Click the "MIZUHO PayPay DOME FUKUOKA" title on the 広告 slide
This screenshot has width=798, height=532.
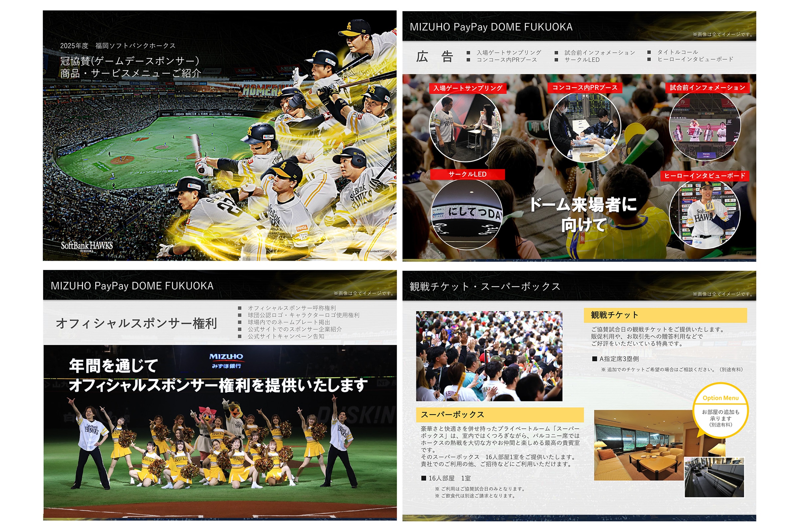point(491,27)
